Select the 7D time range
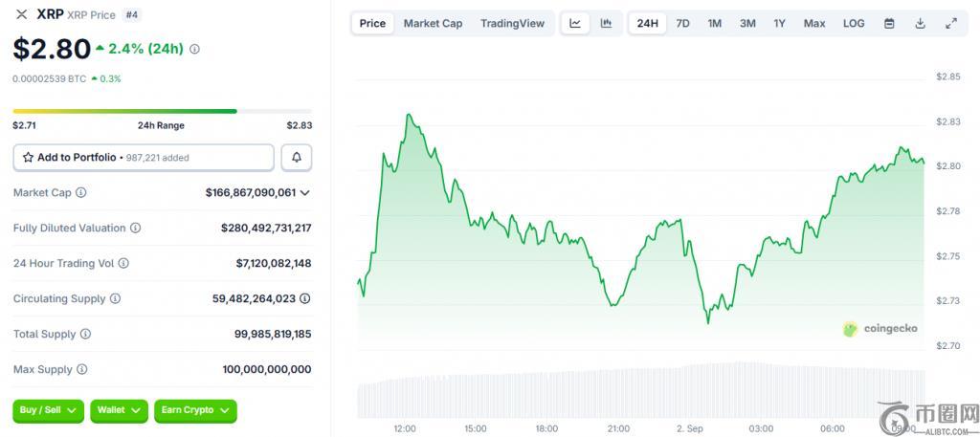This screenshot has height=437, width=980. (x=682, y=23)
